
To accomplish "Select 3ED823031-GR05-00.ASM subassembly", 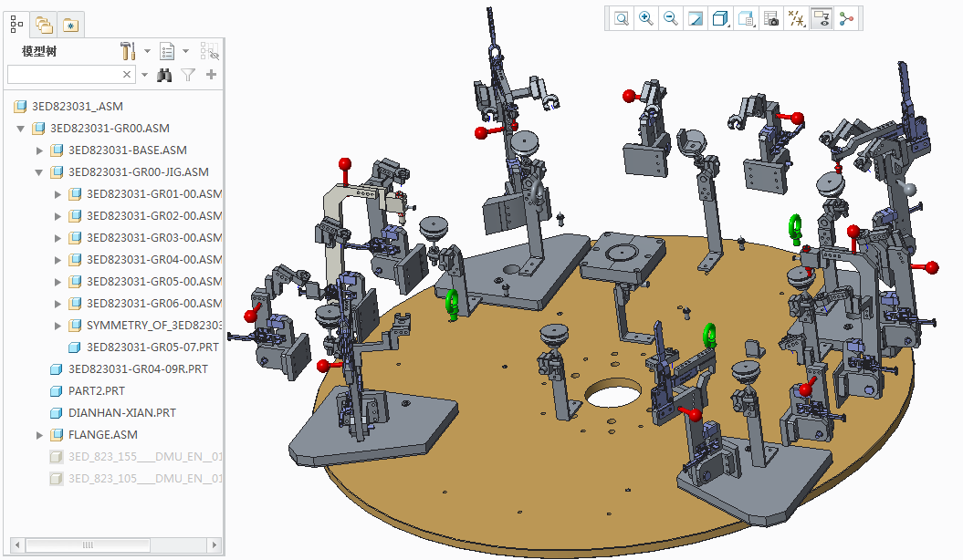I will click(154, 282).
